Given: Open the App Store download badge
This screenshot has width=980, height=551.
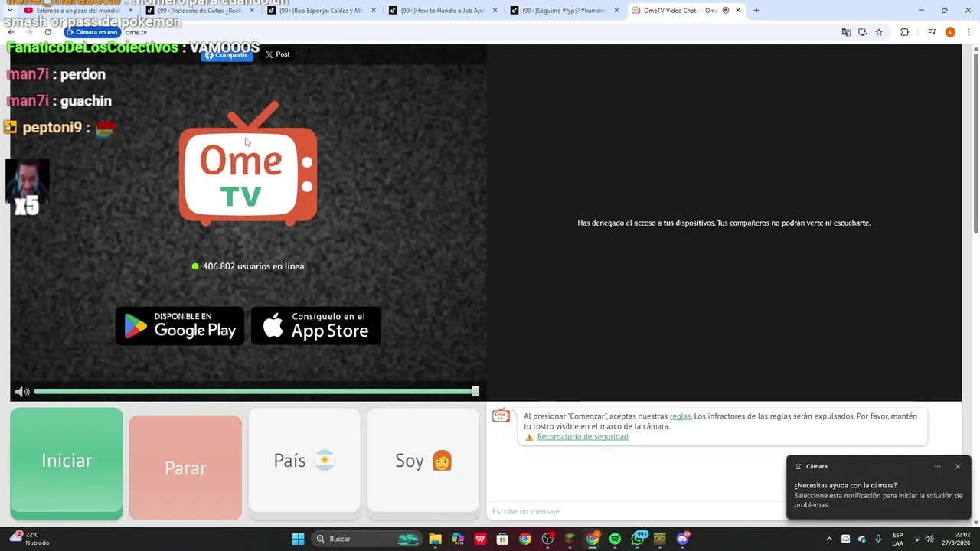Looking at the screenshot, I should [316, 326].
